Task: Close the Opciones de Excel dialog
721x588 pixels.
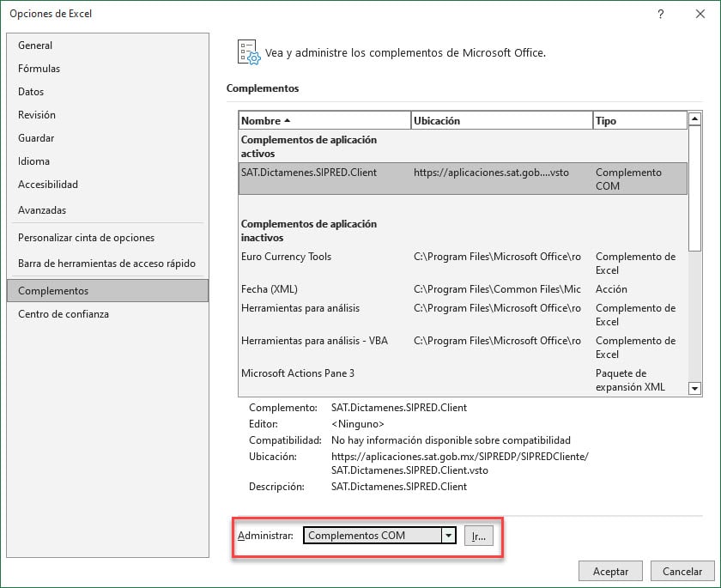Action: coord(700,14)
